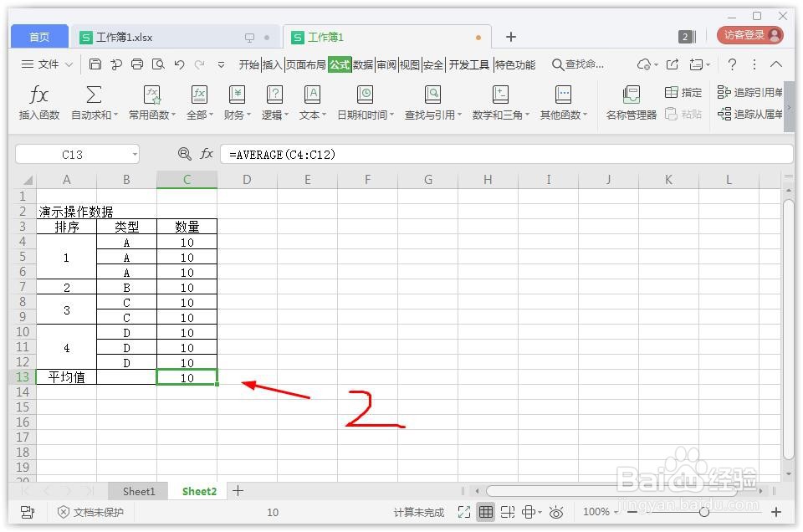Click the zoom slider handle
803x532 pixels.
[704, 512]
